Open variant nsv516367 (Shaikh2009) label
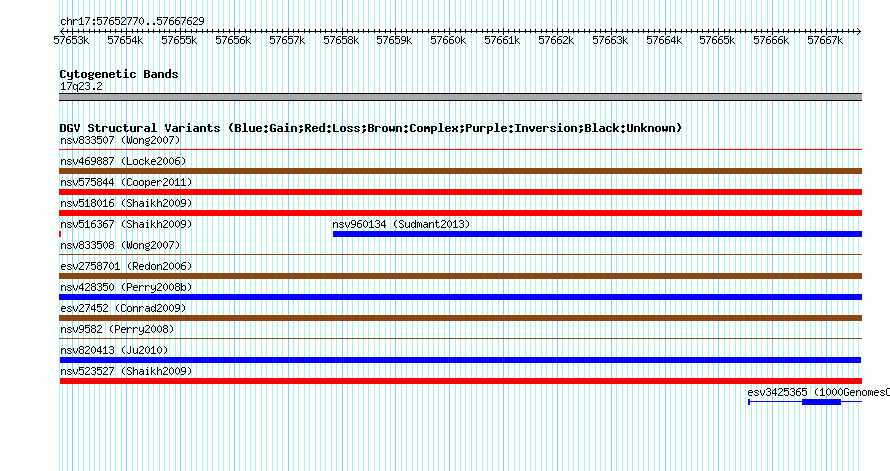Viewport: 890px width, 471px height. [x=126, y=224]
